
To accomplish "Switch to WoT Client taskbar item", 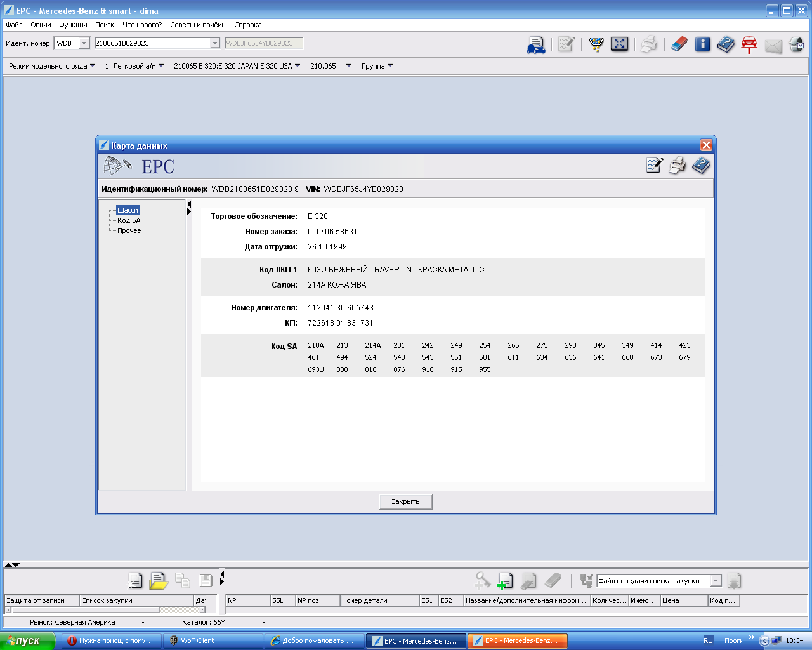I will (213, 640).
